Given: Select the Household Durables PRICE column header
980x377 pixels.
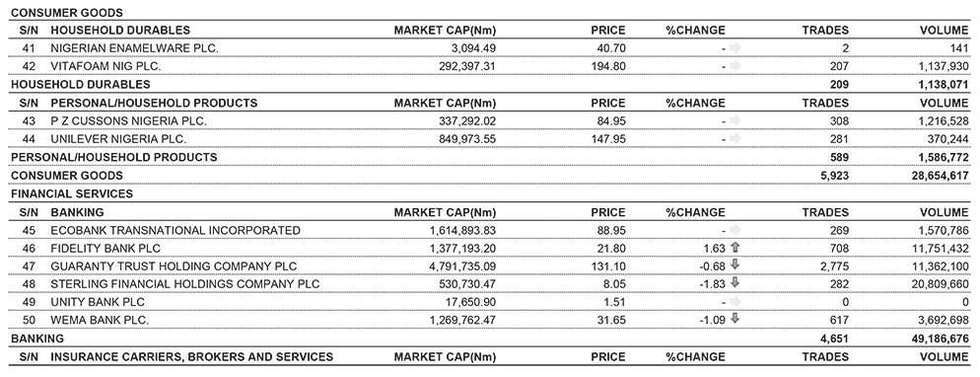Looking at the screenshot, I should [608, 30].
